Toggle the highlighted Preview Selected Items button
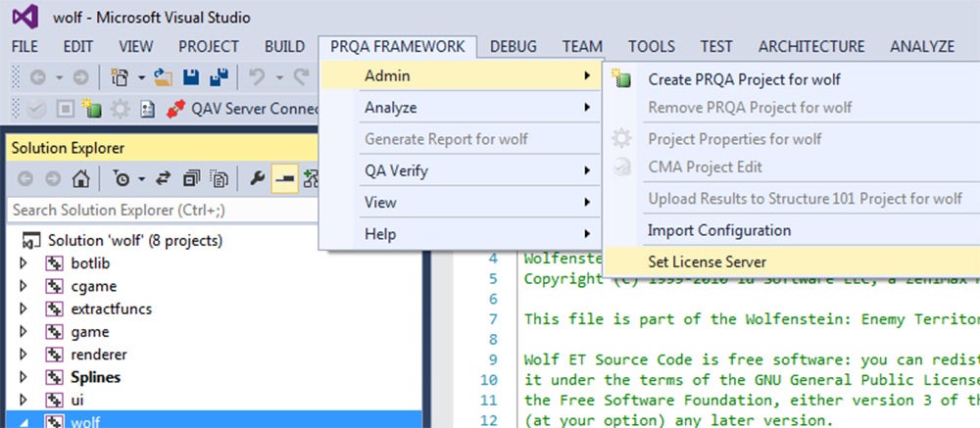Image resolution: width=980 pixels, height=428 pixels. click(285, 179)
